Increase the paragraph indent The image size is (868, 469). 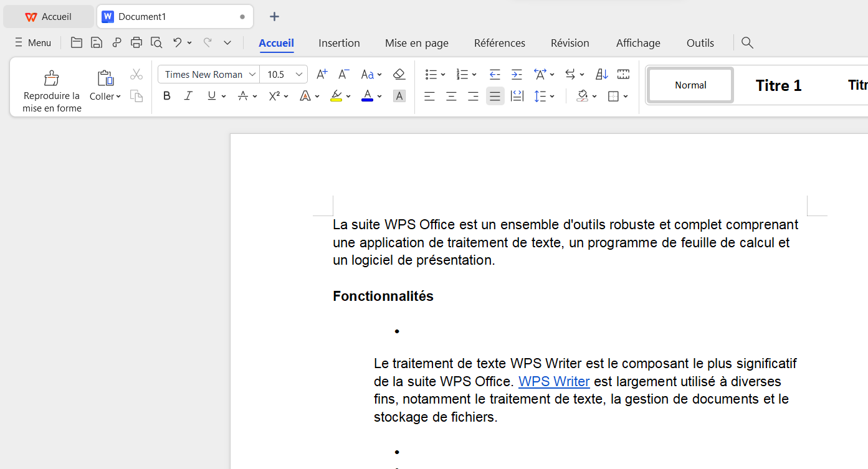click(x=517, y=74)
